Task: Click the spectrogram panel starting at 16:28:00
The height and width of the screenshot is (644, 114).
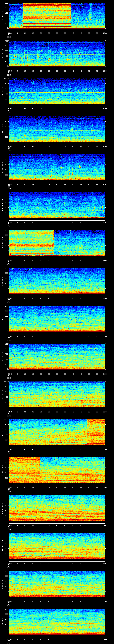Action: (x=57, y=546)
